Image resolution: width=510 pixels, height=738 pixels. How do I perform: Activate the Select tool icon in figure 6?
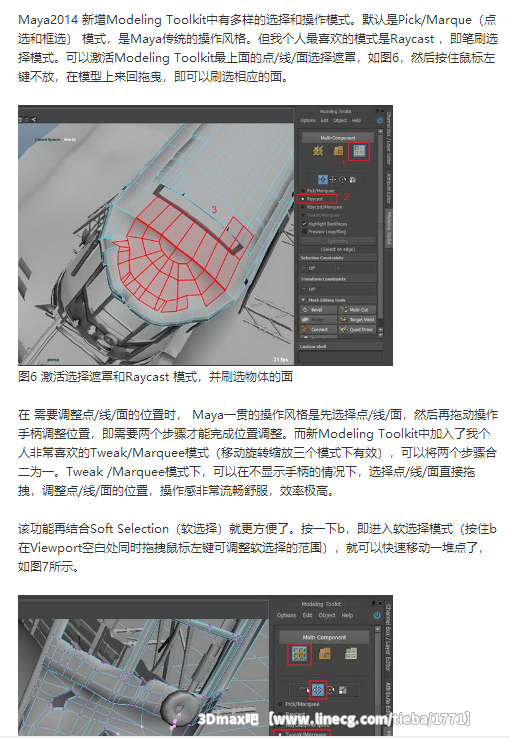(323, 179)
